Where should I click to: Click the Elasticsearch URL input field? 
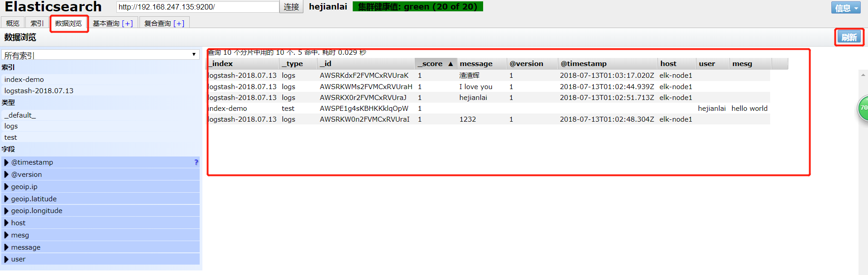197,7
